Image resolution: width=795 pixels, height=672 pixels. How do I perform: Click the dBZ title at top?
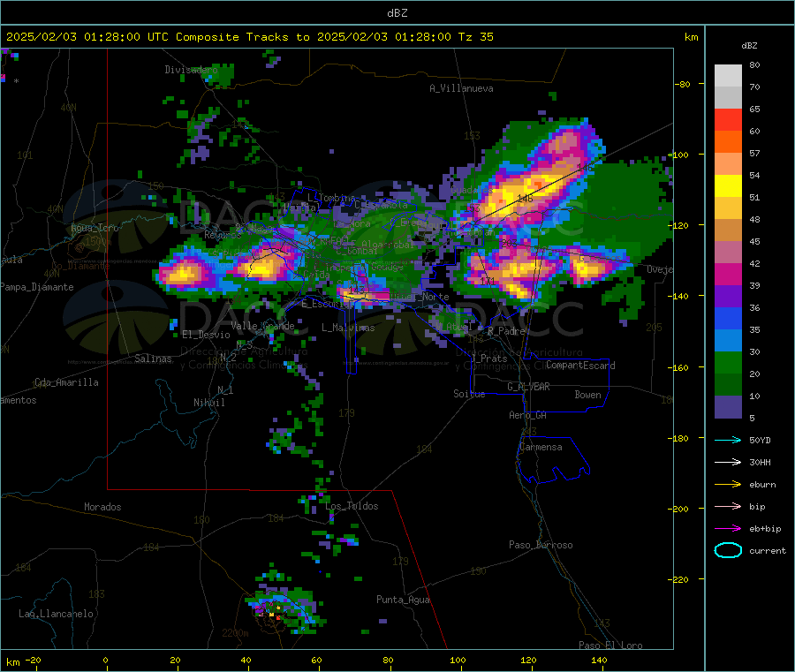click(397, 13)
